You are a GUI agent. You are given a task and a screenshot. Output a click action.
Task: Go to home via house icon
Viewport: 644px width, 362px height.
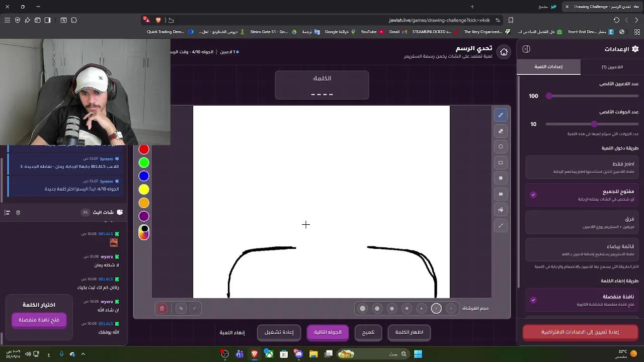click(504, 52)
